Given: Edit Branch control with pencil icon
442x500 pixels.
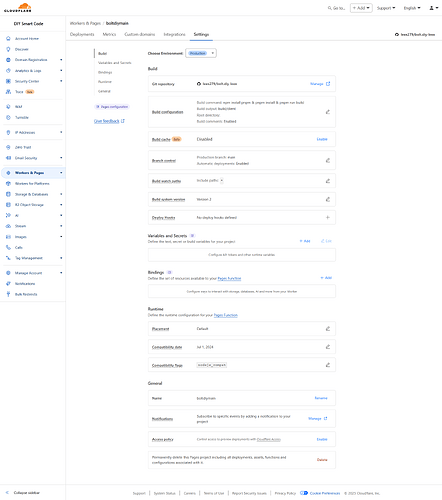Looking at the screenshot, I should [x=328, y=160].
